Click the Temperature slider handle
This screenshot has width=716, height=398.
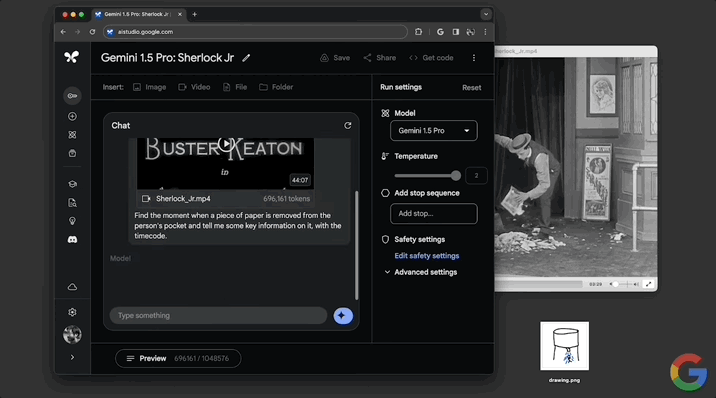[456, 176]
